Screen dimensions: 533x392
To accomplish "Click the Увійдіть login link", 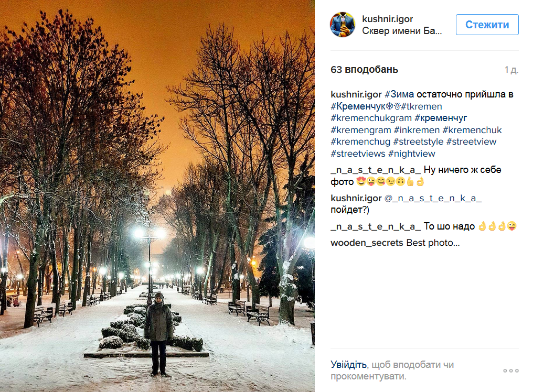I will pyautogui.click(x=348, y=364).
